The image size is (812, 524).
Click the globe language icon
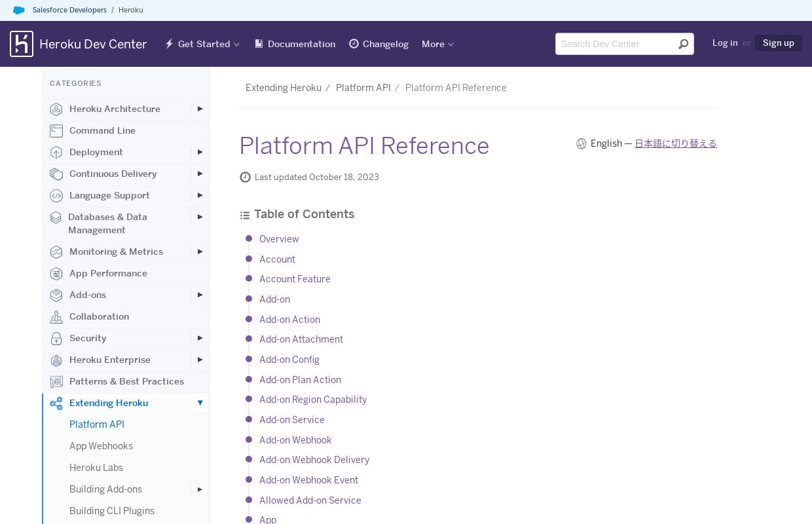click(581, 143)
